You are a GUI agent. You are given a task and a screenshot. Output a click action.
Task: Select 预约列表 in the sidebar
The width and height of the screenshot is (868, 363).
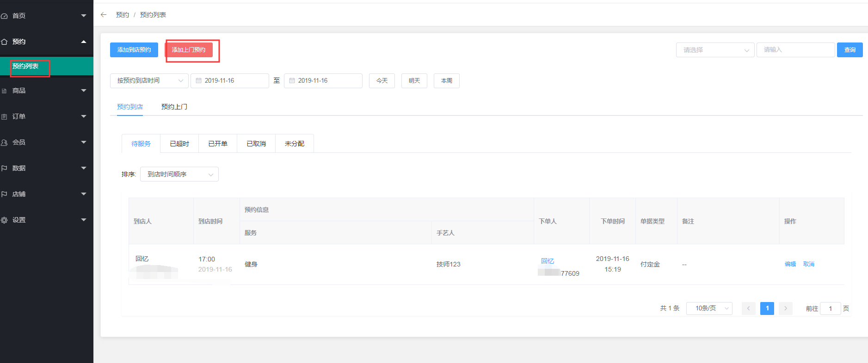(x=26, y=67)
